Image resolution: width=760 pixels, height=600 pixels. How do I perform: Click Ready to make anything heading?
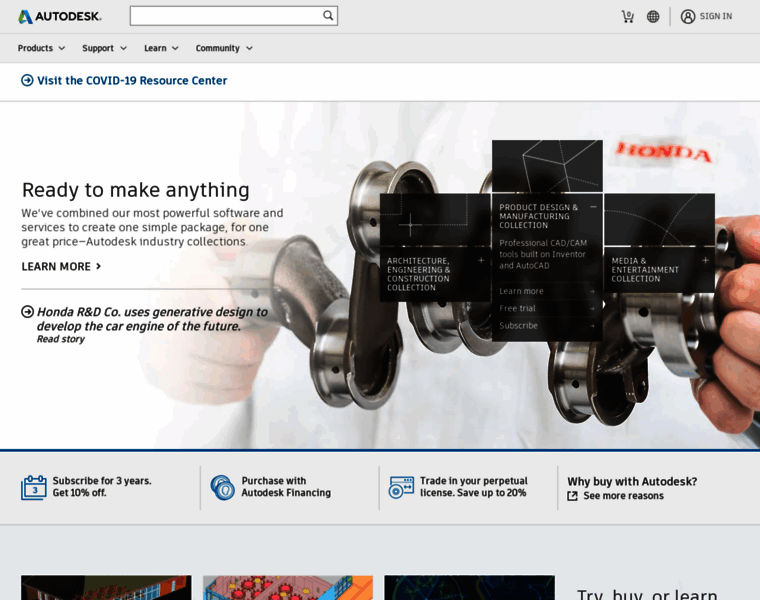[x=136, y=190]
